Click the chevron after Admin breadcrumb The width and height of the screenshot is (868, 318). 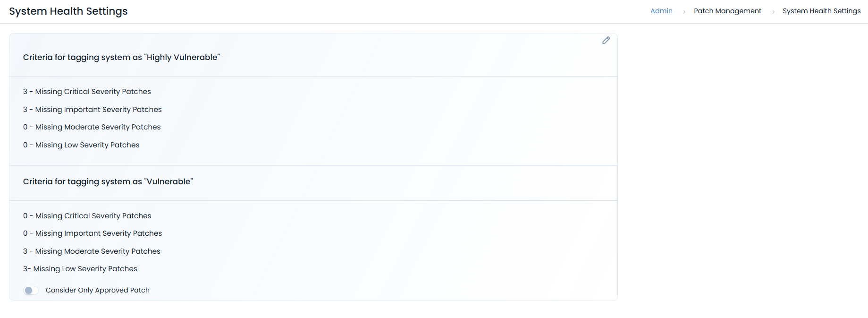[x=684, y=11]
